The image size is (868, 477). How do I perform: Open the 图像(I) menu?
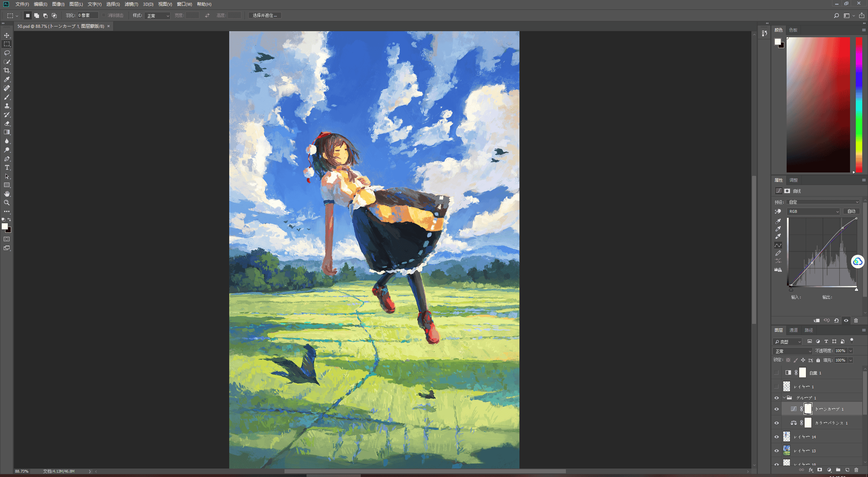point(58,4)
